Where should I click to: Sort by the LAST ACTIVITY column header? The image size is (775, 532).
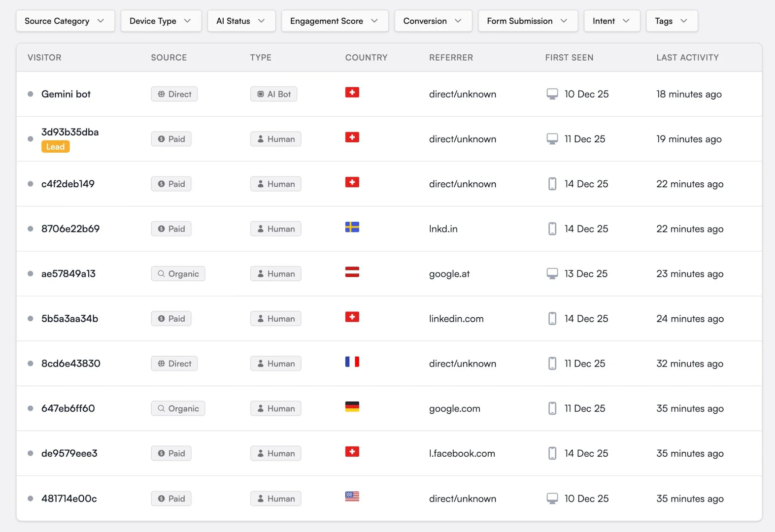[x=687, y=57]
